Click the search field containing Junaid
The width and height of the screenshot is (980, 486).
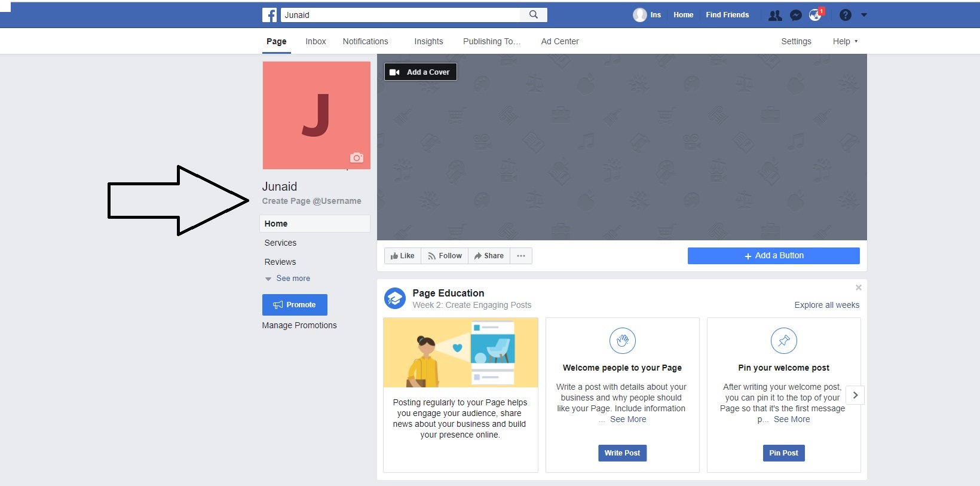pyautogui.click(x=400, y=15)
